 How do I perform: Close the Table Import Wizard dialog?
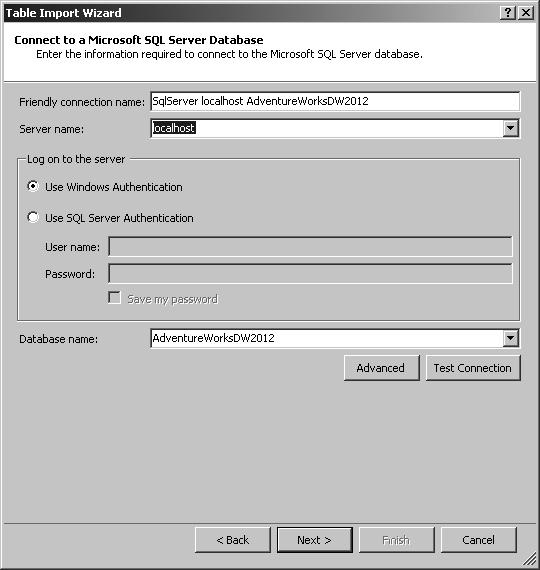click(x=526, y=13)
